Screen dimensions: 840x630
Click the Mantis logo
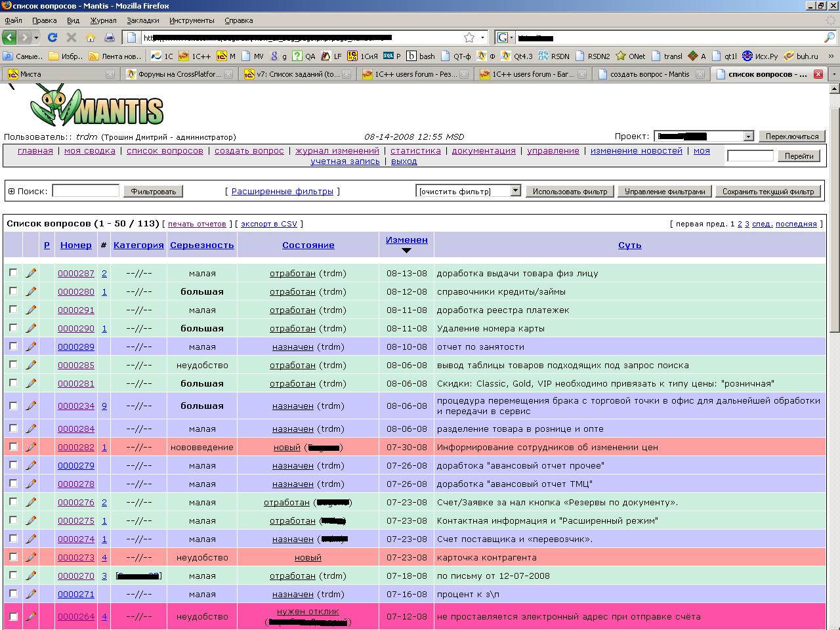click(x=97, y=106)
